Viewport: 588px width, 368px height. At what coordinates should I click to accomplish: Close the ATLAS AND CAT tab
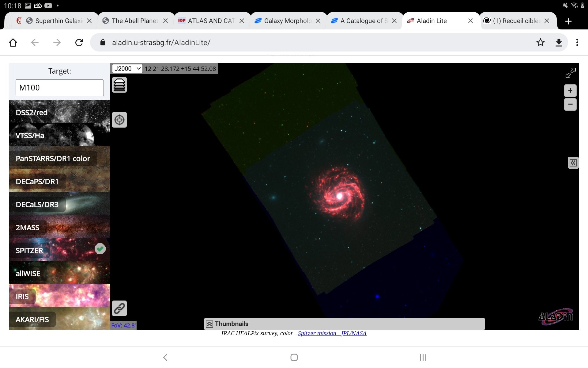242,21
